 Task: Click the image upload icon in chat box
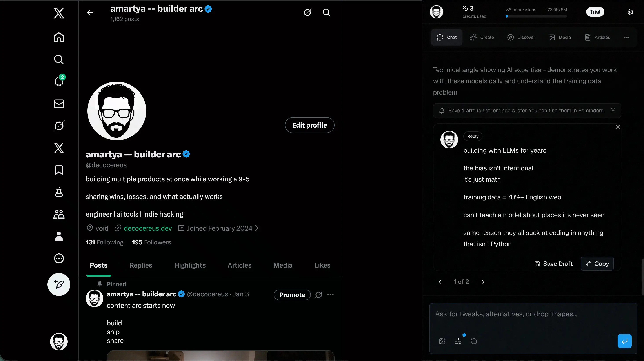[442, 341]
